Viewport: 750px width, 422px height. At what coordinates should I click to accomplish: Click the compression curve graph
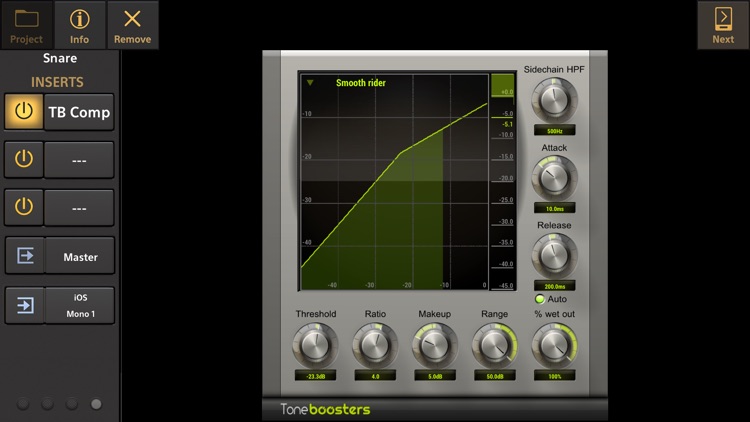[394, 182]
